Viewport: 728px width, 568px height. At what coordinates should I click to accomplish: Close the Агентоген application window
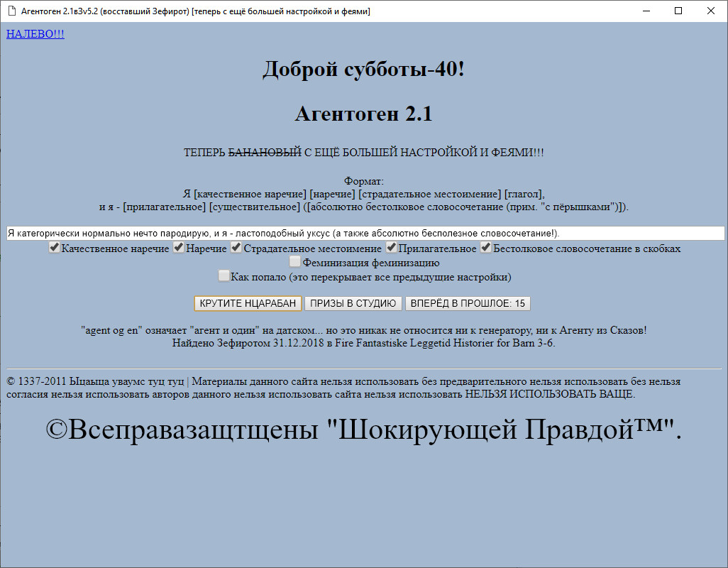coord(710,11)
